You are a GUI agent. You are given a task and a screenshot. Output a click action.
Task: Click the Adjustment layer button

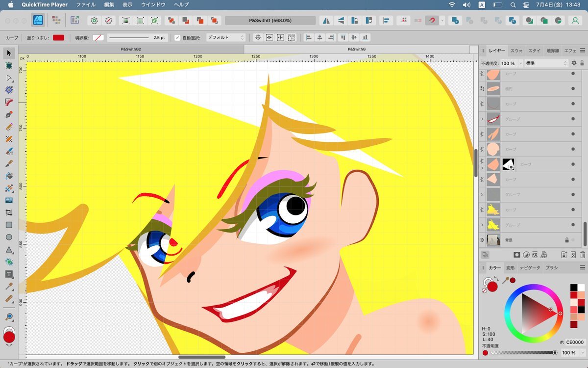[526, 255]
